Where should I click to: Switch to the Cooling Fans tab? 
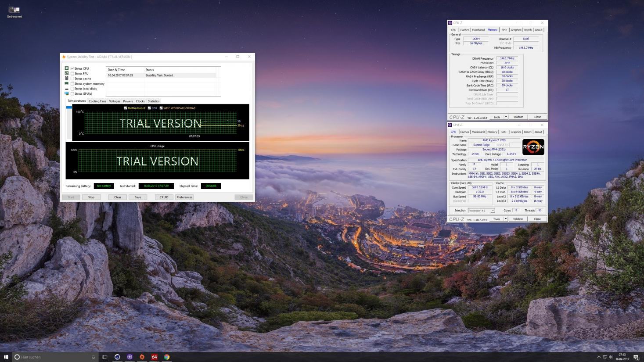point(97,101)
